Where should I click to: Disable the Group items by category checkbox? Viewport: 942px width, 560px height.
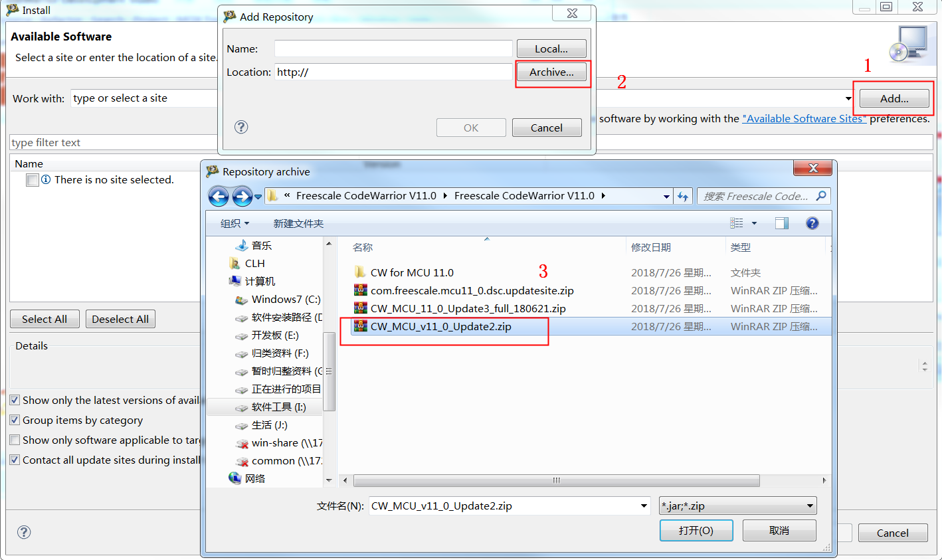click(14, 420)
